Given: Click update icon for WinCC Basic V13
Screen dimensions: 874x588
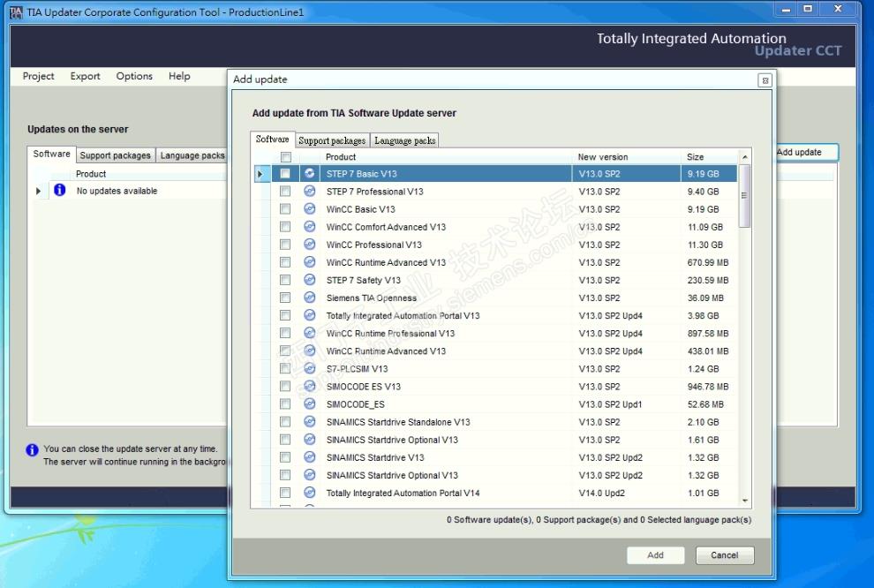Looking at the screenshot, I should tap(309, 209).
